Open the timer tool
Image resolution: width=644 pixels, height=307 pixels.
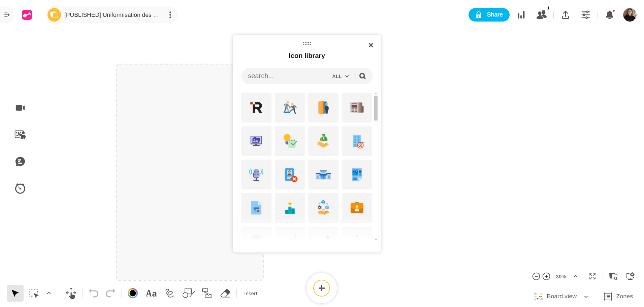point(20,189)
